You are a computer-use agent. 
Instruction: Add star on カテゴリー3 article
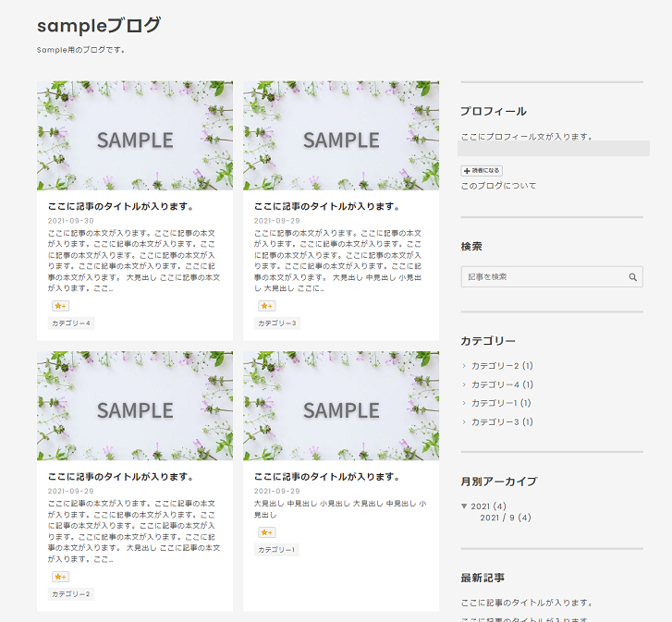point(266,306)
